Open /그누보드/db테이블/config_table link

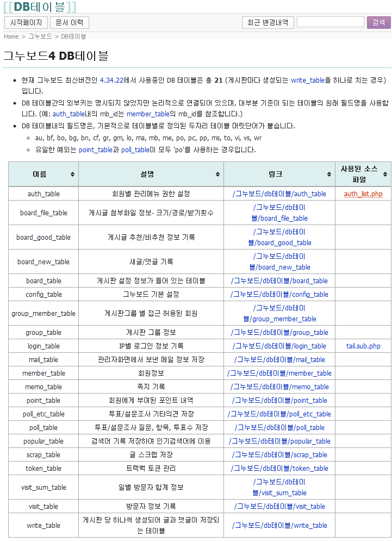279,294
